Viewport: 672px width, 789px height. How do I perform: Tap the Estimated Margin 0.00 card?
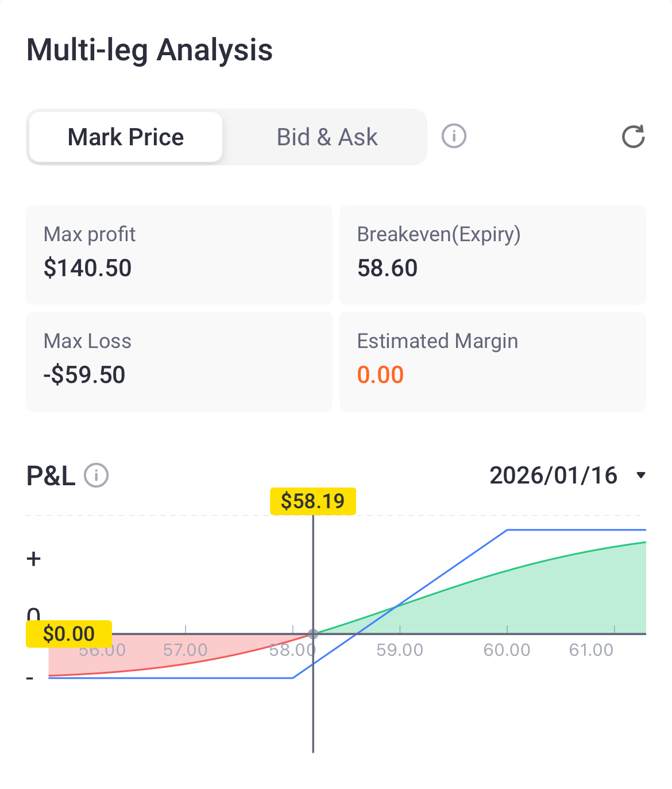492,362
